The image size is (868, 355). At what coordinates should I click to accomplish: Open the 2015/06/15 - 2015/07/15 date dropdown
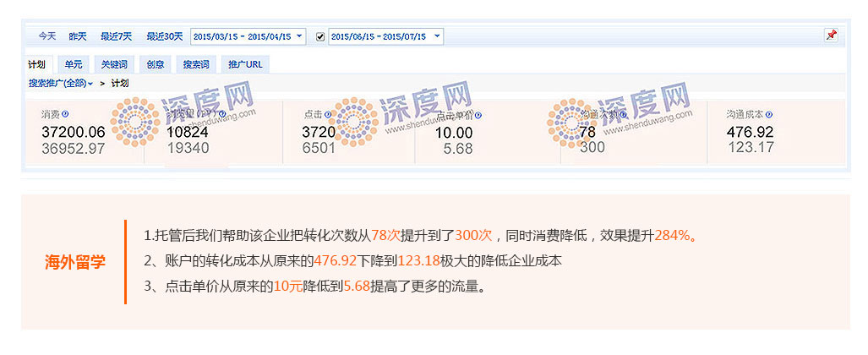pos(436,36)
